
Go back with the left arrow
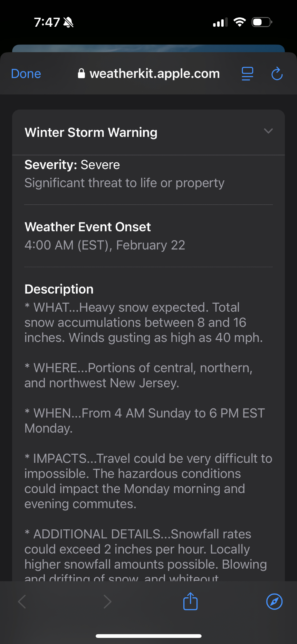pos(22,601)
